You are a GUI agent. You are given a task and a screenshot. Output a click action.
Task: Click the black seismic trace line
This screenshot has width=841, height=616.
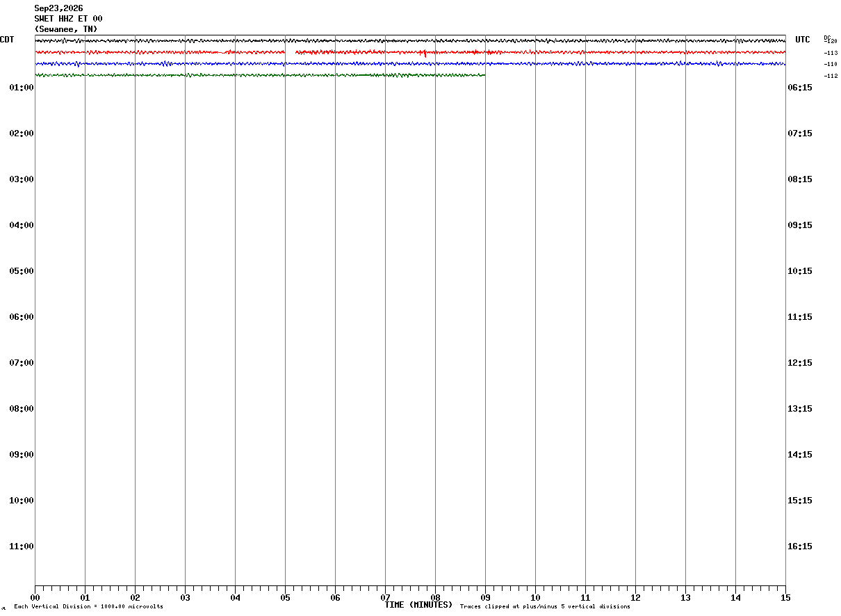[x=410, y=41]
